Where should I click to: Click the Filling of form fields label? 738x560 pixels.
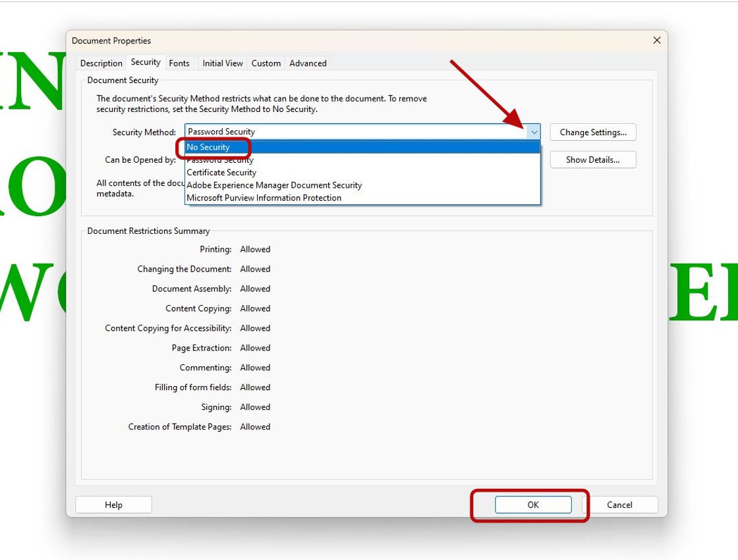(193, 388)
